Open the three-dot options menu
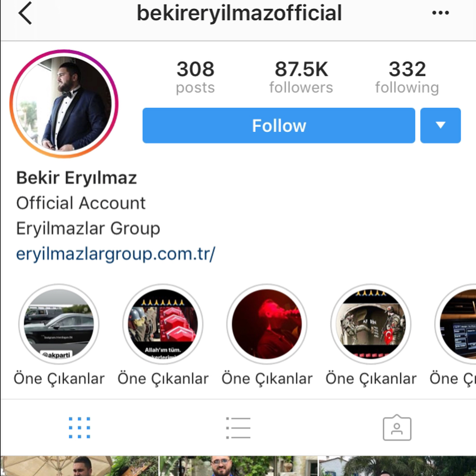 pyautogui.click(x=440, y=13)
